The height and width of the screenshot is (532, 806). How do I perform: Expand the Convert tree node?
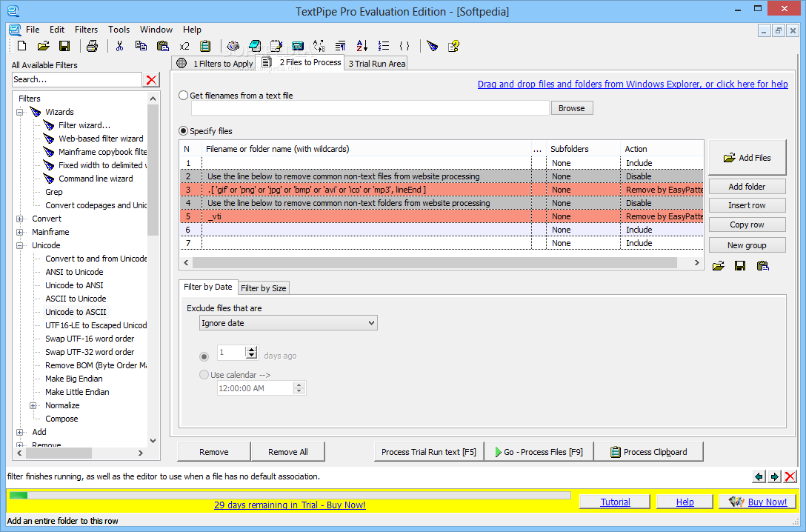(19, 219)
